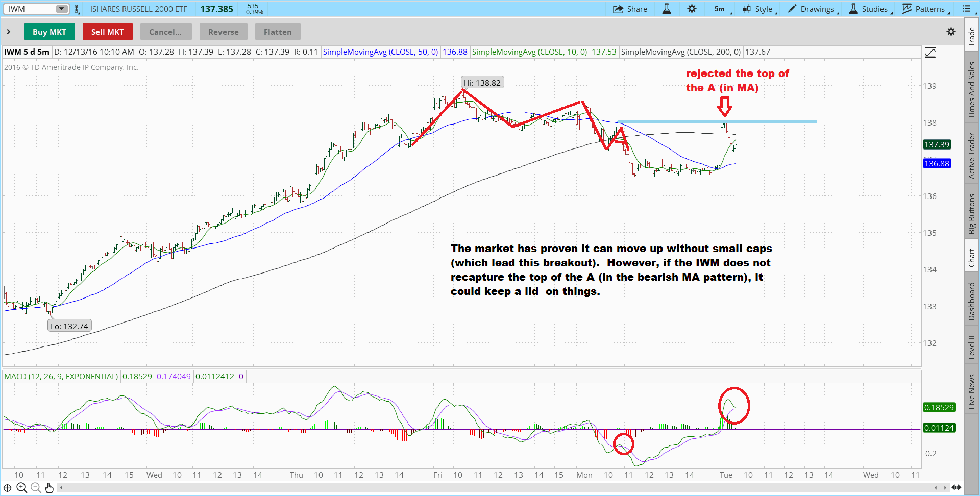Image resolution: width=980 pixels, height=496 pixels.
Task: Toggle the chart scale curve icon
Action: coord(930,53)
